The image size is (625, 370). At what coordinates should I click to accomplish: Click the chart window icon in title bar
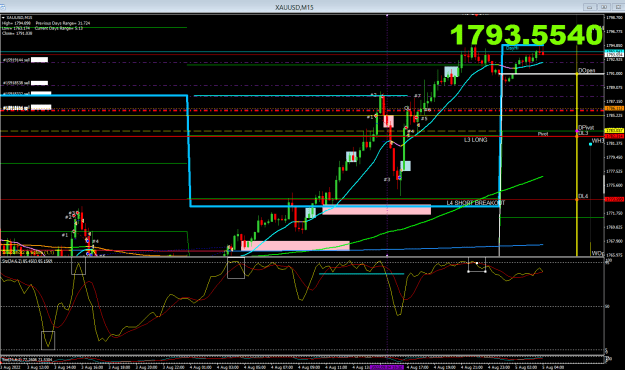[x=2, y=7]
